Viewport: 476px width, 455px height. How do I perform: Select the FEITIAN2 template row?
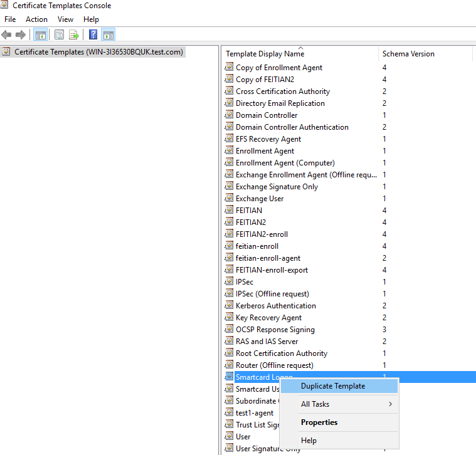click(x=251, y=222)
